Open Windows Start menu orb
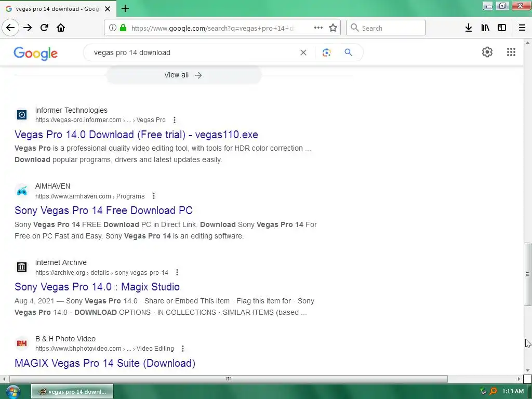 [13, 392]
